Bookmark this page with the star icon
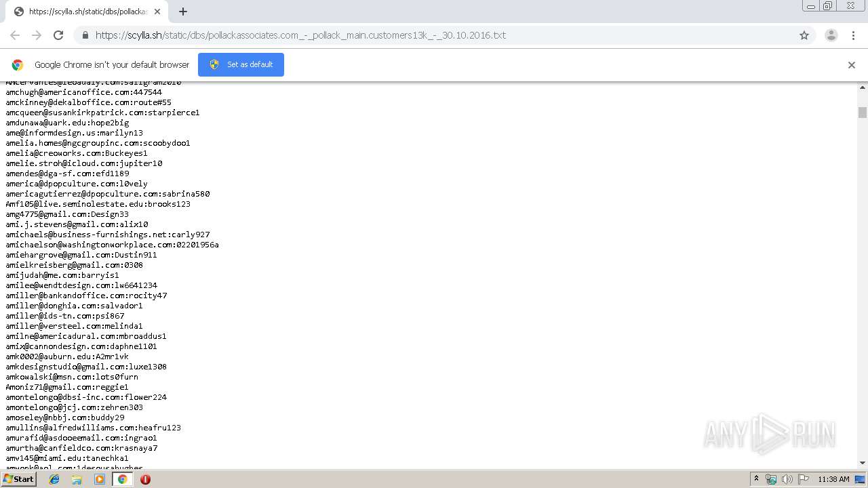868x488 pixels. coord(804,35)
